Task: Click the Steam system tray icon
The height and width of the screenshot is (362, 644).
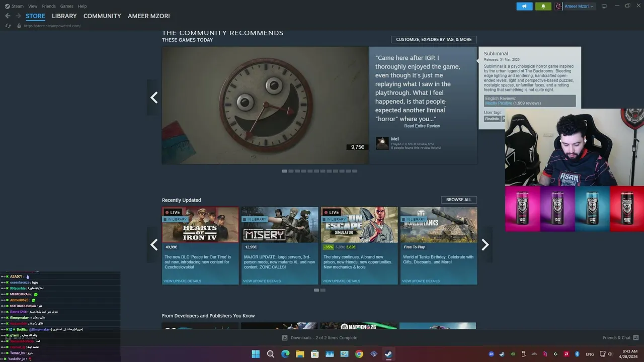Action: click(x=502, y=354)
